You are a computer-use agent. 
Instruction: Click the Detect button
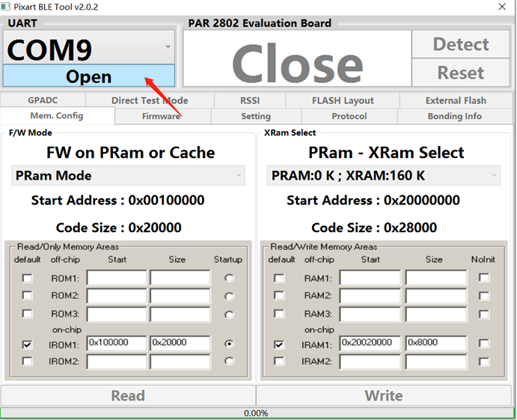coord(461,44)
